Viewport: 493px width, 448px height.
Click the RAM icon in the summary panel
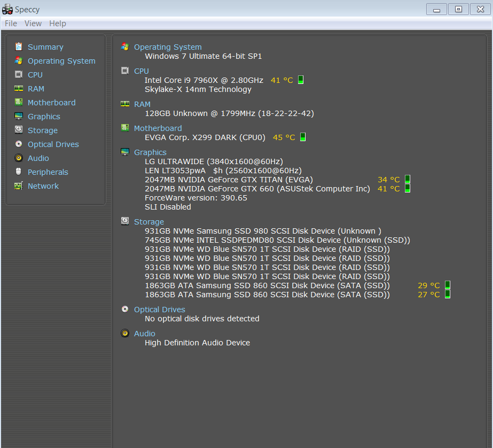click(x=125, y=104)
